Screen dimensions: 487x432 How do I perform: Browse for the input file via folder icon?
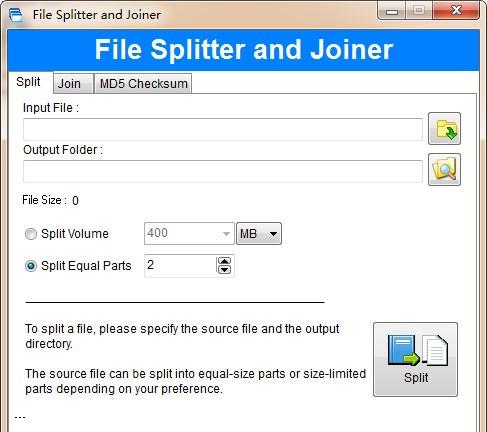coord(444,129)
